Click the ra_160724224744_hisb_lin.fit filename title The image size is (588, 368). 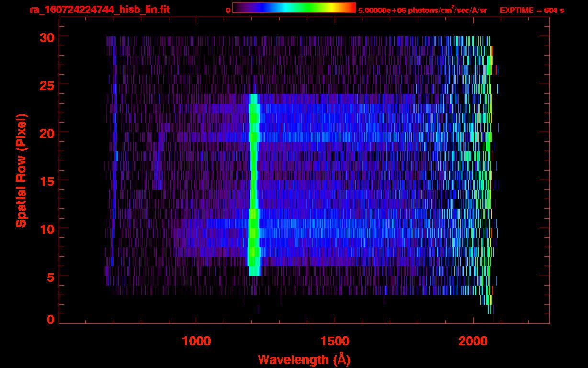[x=99, y=10]
